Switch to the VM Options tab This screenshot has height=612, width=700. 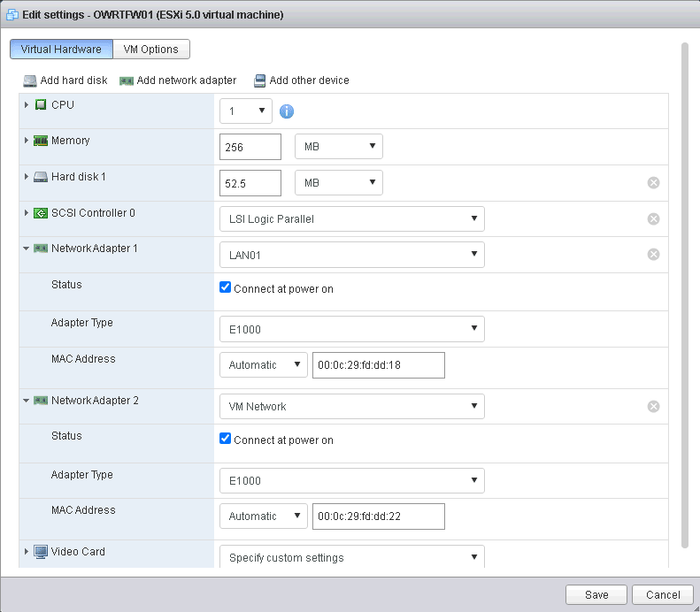(151, 50)
